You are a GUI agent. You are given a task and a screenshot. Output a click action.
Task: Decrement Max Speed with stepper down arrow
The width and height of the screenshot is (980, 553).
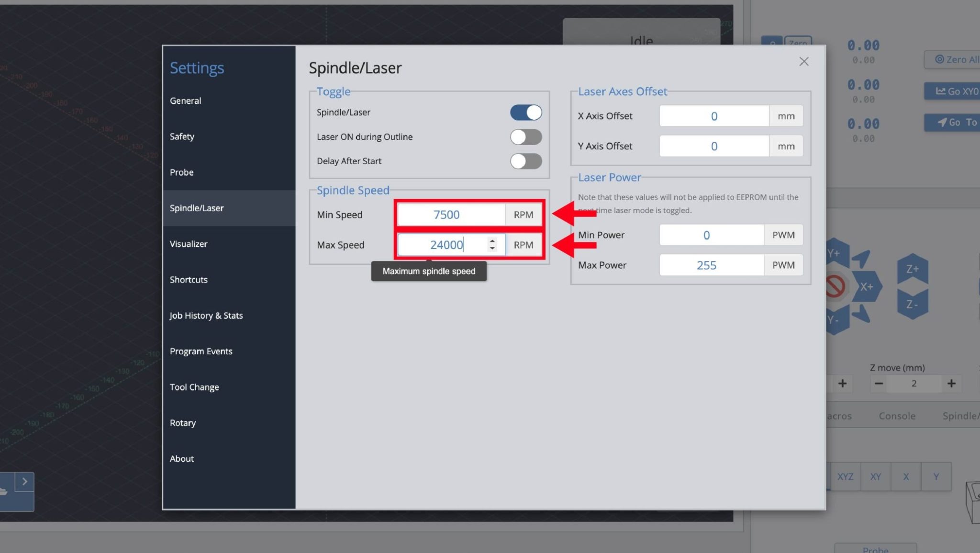(x=492, y=248)
